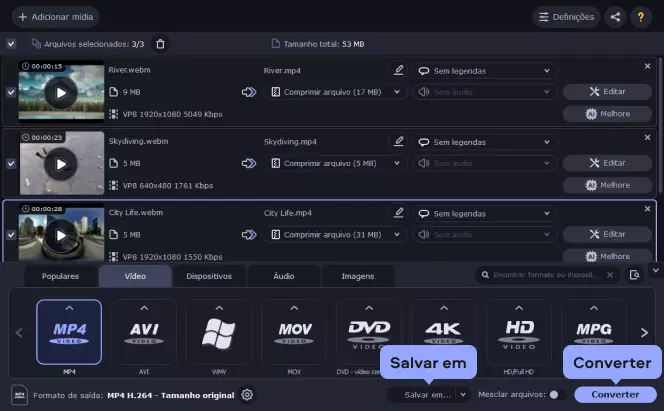Play the City Life.webm preview thumbnail
Viewport: 664px width, 411px height.
[61, 235]
